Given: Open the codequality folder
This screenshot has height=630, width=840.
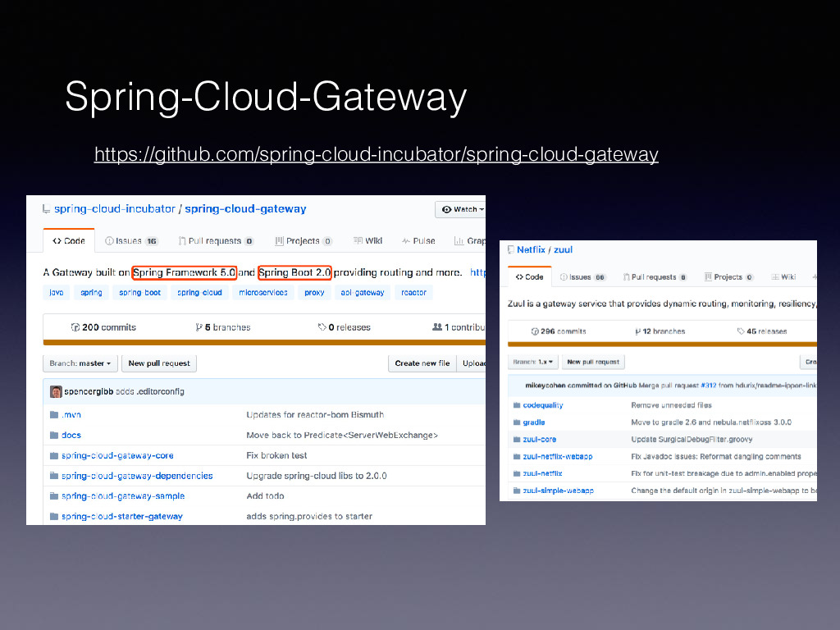Looking at the screenshot, I should point(543,405).
